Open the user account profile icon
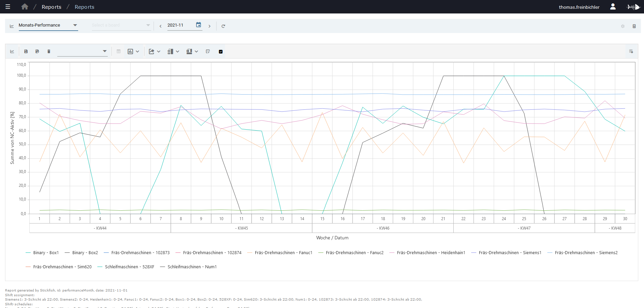This screenshot has height=308, width=644. point(613,7)
